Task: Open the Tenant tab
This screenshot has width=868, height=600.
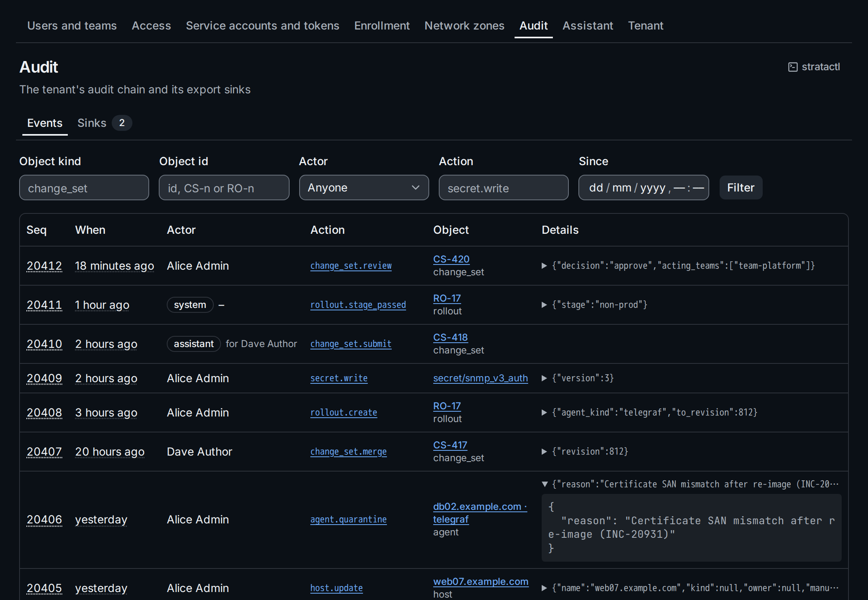Action: point(645,26)
